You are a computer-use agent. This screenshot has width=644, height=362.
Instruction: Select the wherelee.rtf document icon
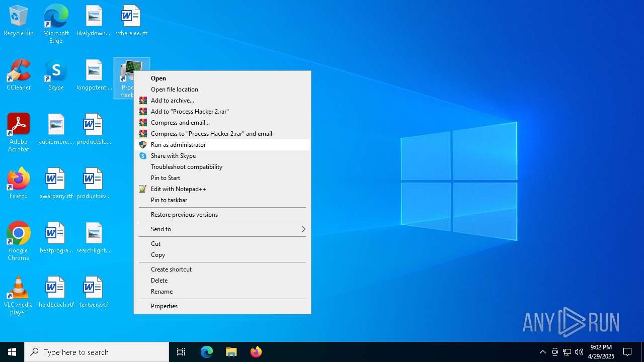[x=131, y=21]
